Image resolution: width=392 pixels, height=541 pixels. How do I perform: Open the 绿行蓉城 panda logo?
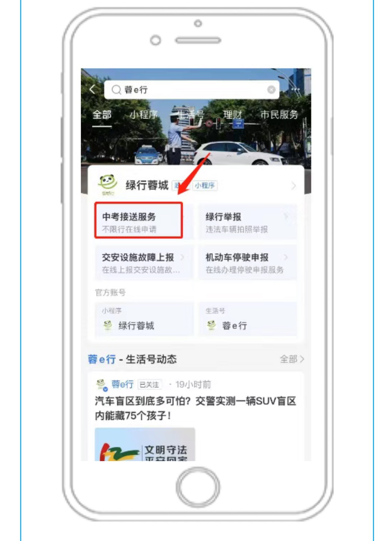point(107,185)
